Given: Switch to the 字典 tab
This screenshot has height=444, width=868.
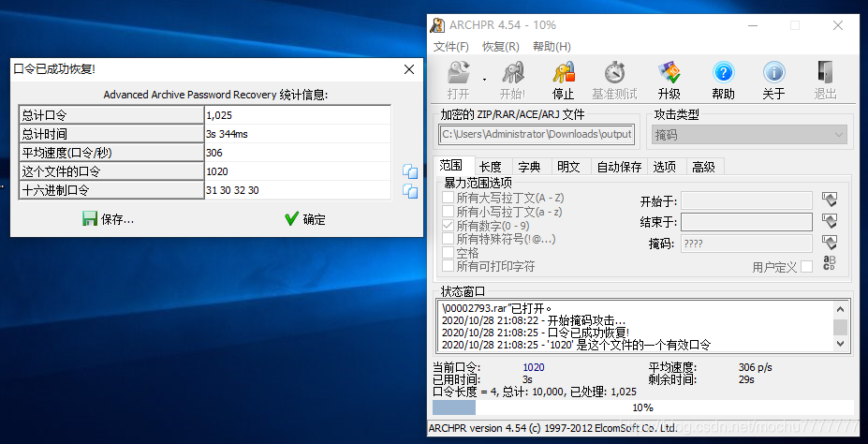Looking at the screenshot, I should click(x=530, y=167).
